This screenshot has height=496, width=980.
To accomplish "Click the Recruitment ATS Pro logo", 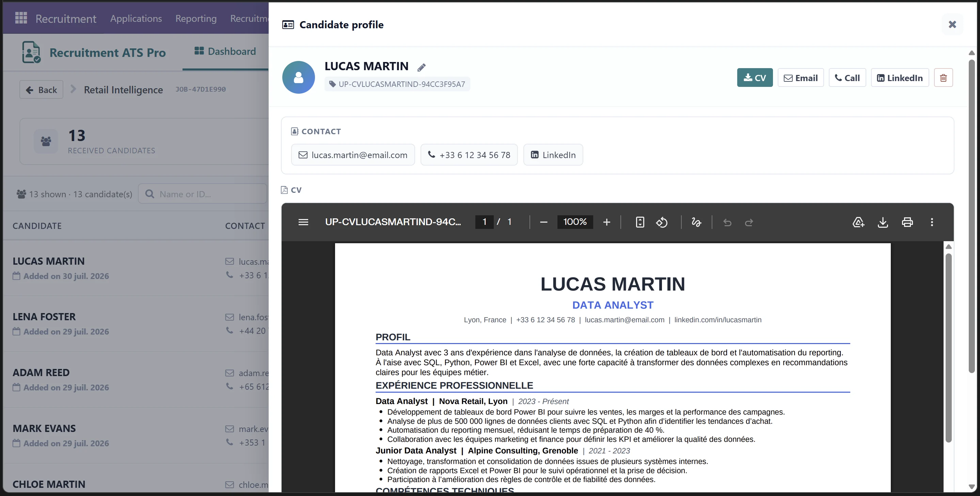I will pyautogui.click(x=31, y=52).
